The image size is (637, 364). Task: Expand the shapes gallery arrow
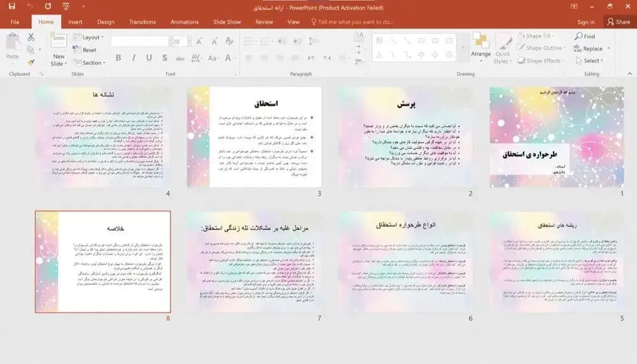point(462,48)
